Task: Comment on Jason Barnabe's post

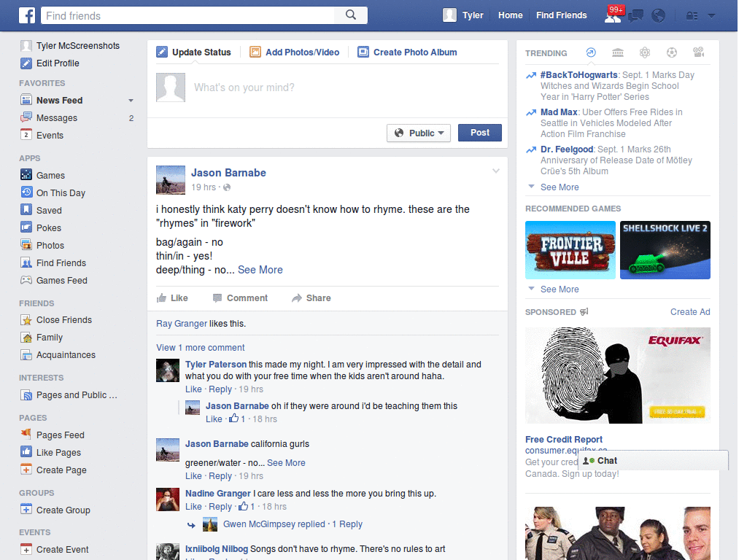Action: click(241, 298)
